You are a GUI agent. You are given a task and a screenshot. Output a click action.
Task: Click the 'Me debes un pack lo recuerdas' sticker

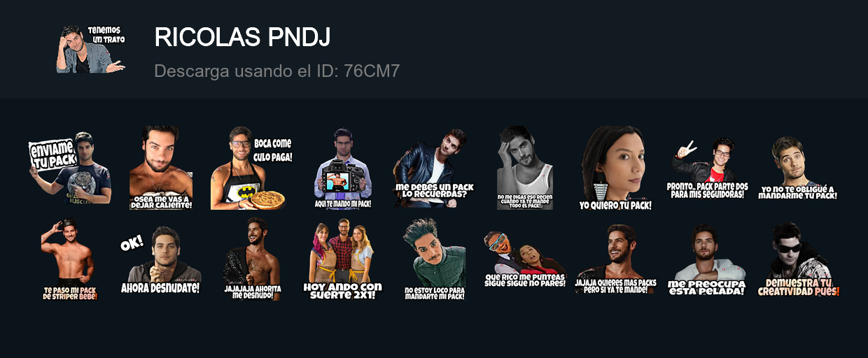point(434,168)
